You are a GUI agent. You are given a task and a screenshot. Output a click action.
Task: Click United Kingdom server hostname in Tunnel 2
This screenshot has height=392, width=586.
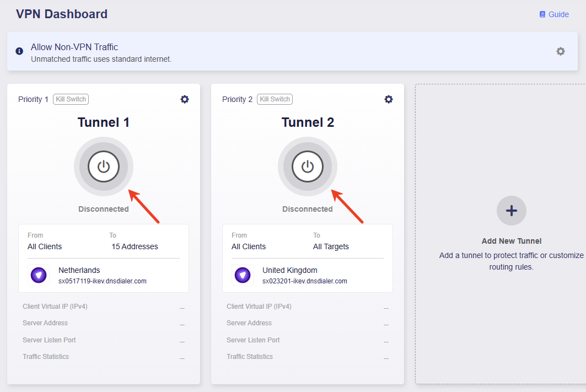point(305,281)
